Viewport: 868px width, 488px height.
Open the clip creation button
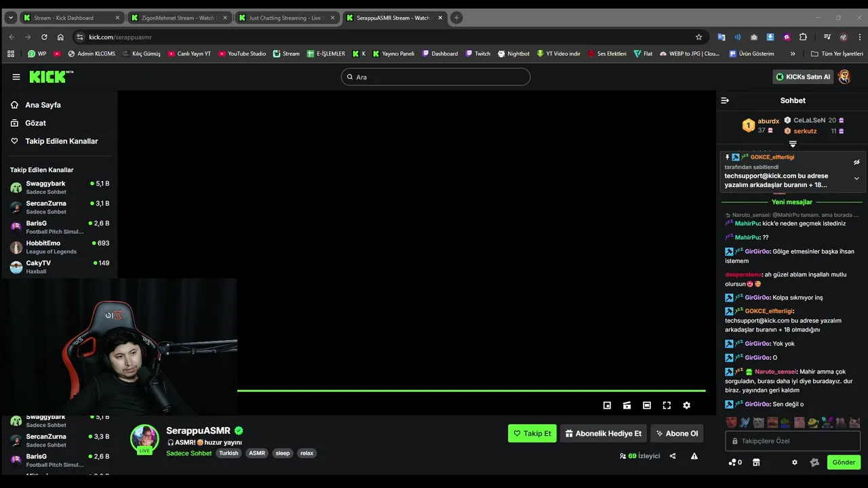click(x=627, y=405)
